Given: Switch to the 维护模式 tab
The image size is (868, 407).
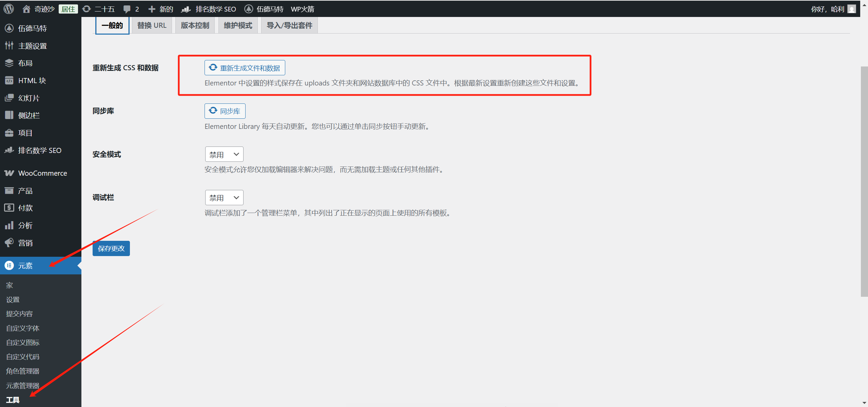Looking at the screenshot, I should pyautogui.click(x=238, y=25).
